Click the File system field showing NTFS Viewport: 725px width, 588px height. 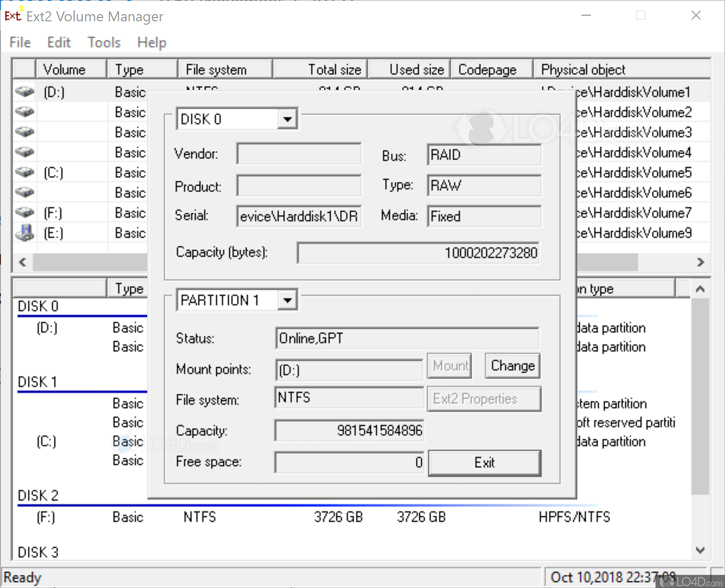(349, 398)
